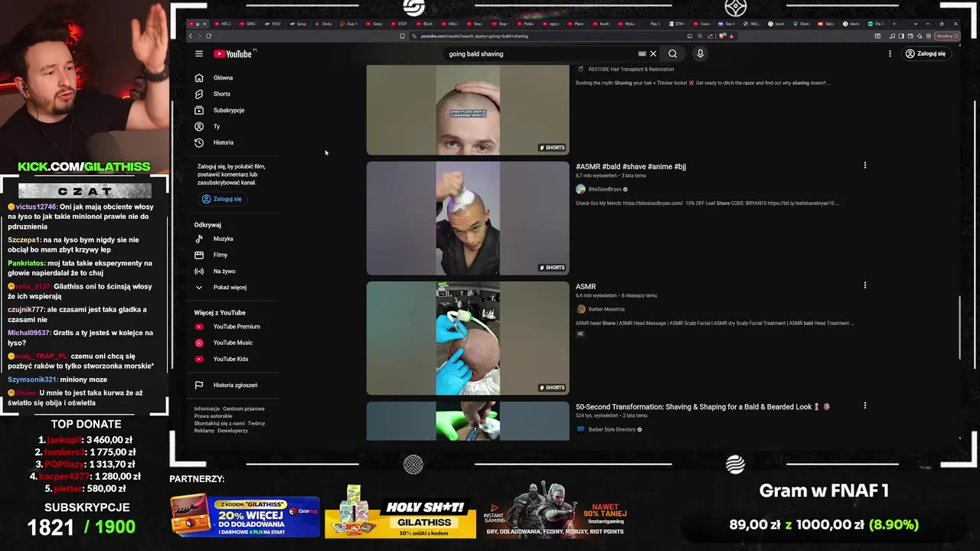Screen dimensions: 980x551
Task: Click the Prawa autorskie footer link
Action: pos(213,416)
